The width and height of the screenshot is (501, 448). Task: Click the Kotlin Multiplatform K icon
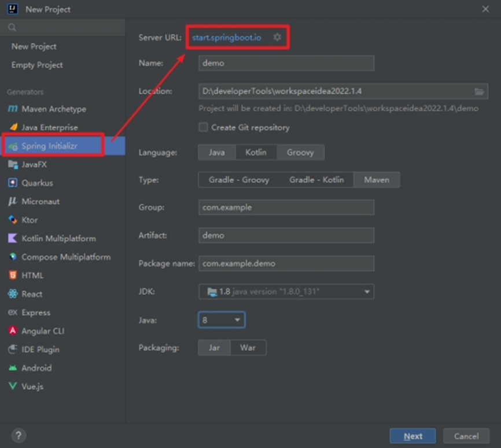[x=13, y=238]
